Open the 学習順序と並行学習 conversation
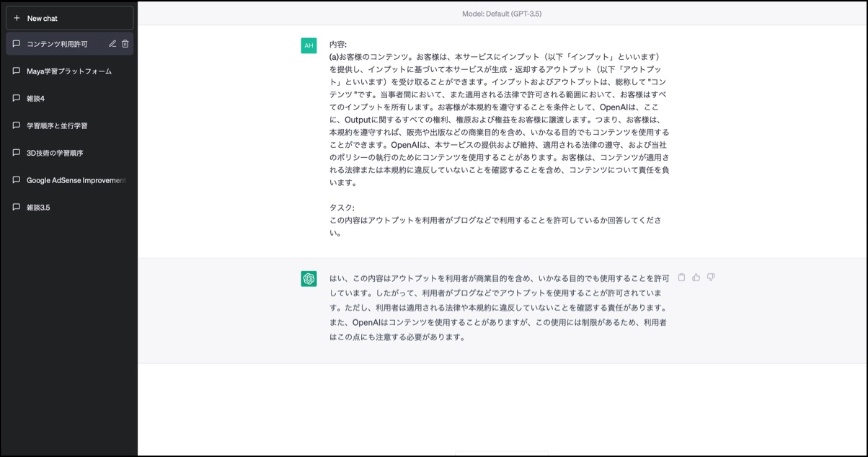 (69, 125)
